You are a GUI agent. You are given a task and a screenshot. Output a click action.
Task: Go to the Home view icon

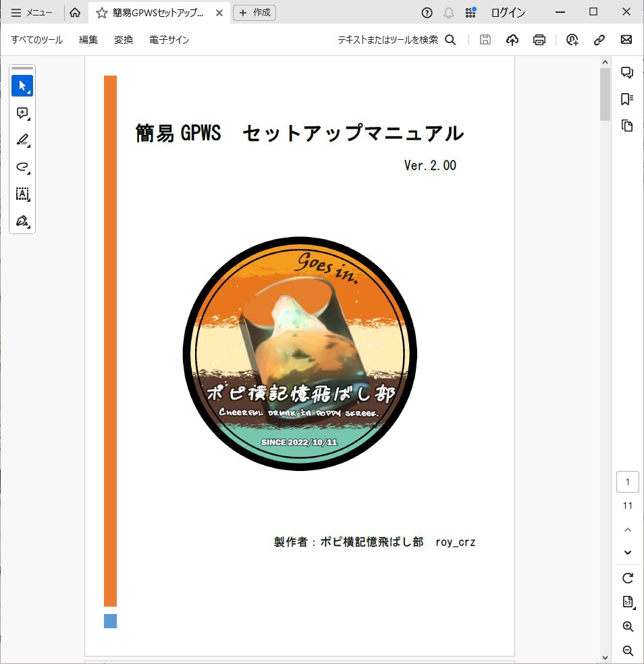click(75, 13)
